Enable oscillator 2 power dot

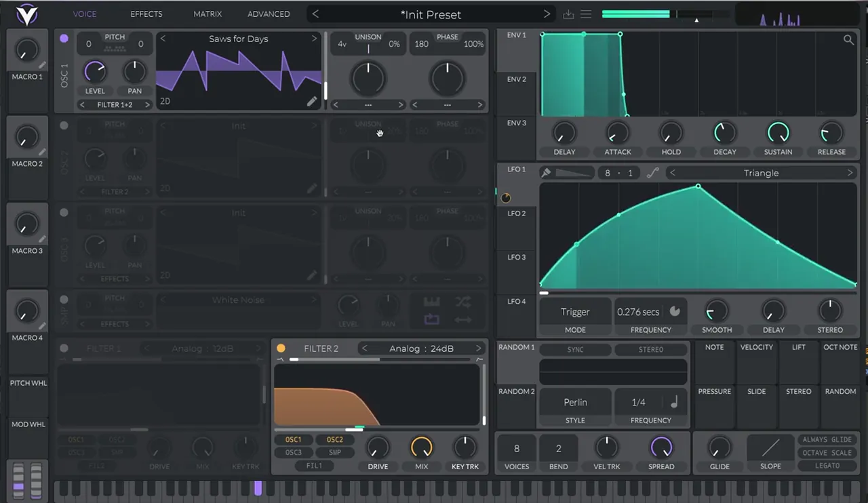pos(64,125)
